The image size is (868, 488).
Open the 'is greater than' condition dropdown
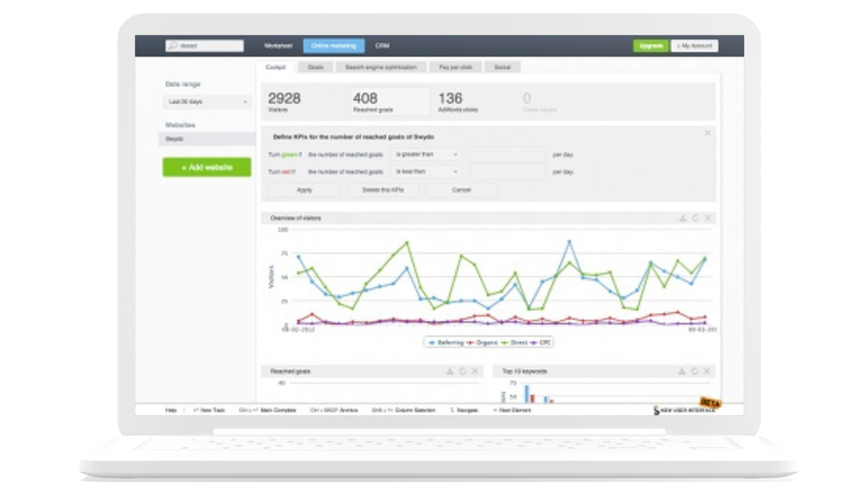tap(426, 155)
